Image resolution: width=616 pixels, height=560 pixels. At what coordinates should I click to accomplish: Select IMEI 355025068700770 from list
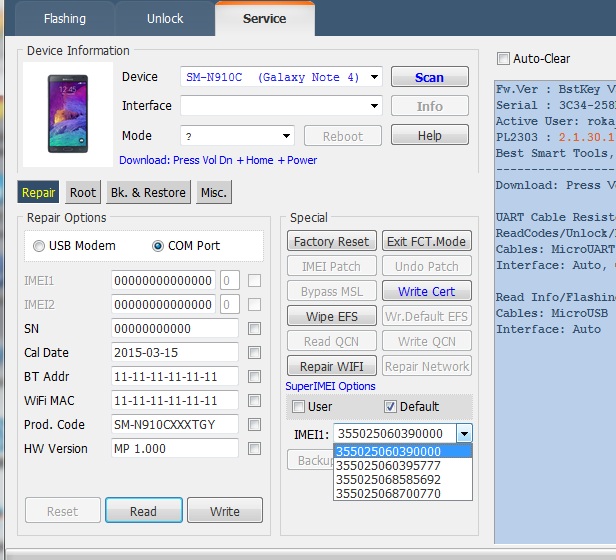click(403, 494)
